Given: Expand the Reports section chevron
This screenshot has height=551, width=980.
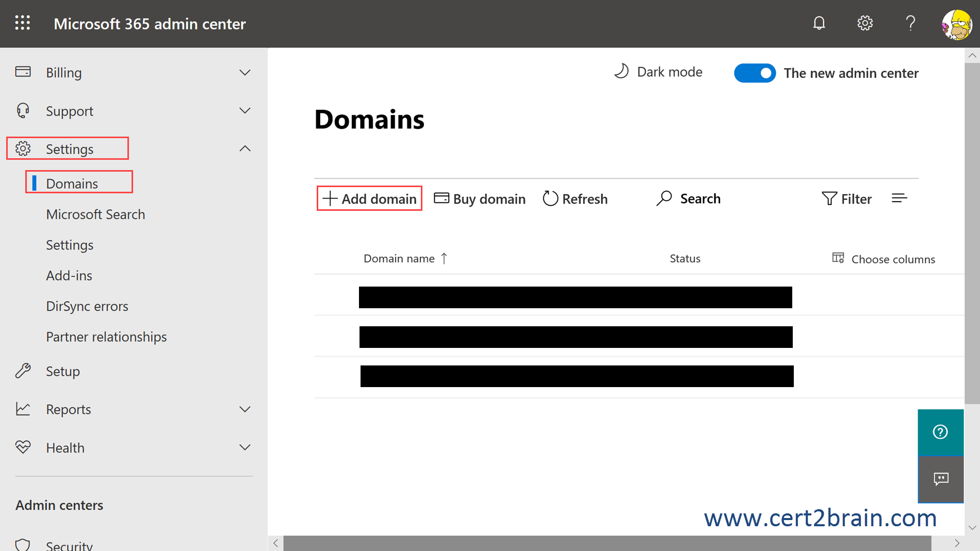Looking at the screenshot, I should [x=245, y=409].
